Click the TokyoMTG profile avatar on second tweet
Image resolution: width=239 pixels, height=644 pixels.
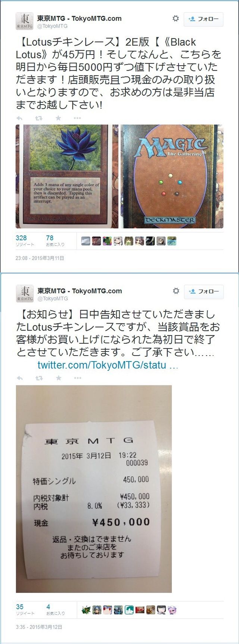(25, 293)
